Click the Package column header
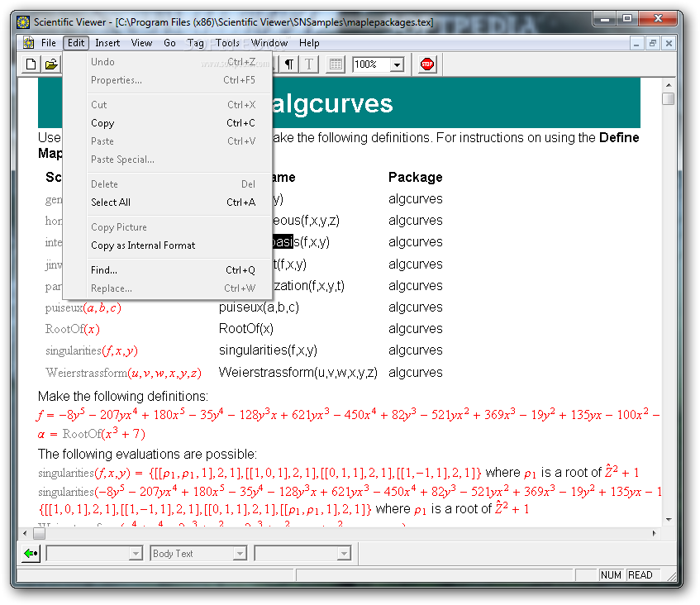 tap(415, 177)
